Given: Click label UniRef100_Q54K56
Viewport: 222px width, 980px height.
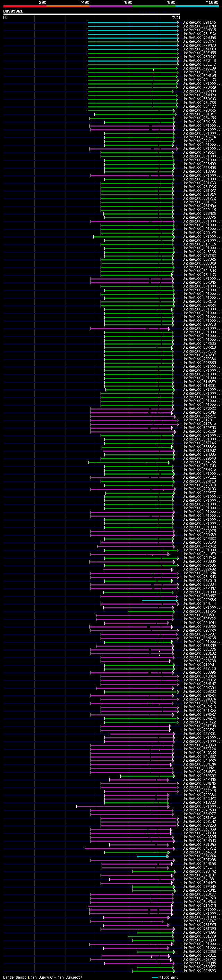Looking at the screenshot, I should 199,118.
